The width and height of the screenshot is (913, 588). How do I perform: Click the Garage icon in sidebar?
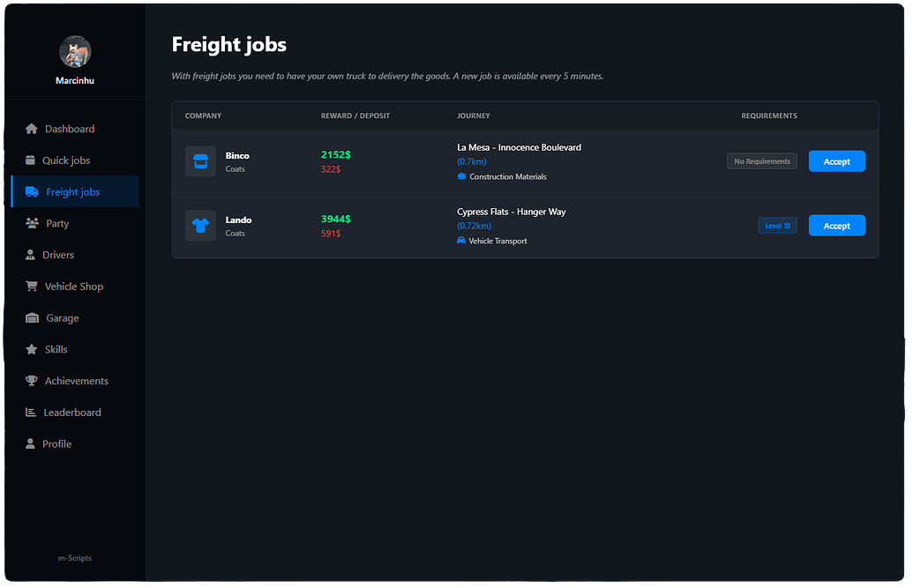point(32,317)
